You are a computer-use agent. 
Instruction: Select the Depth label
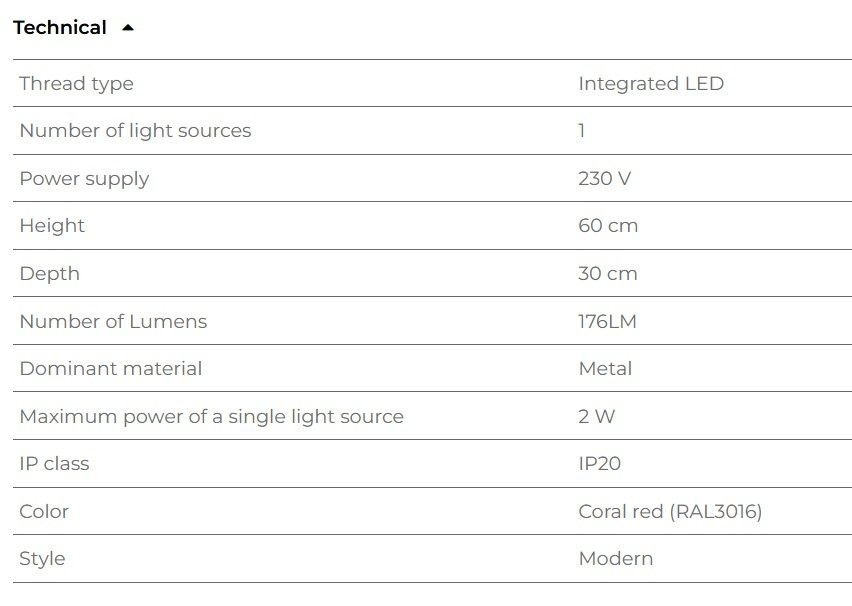coord(49,273)
